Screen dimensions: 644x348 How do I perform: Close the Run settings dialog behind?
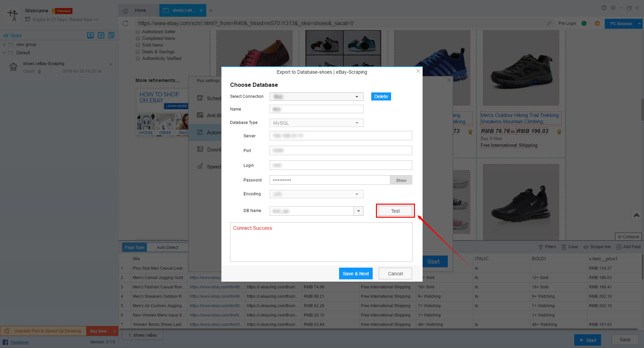449,80
